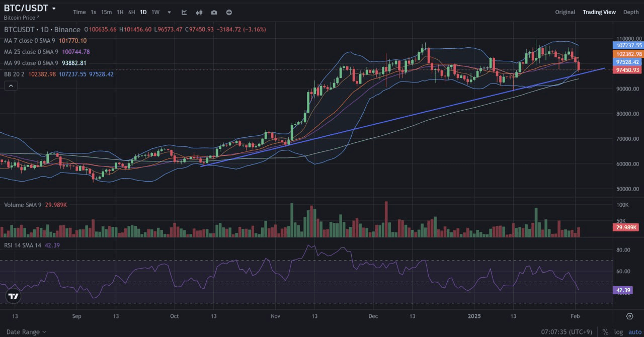Viewport: 644px width, 337px height.
Task: Click the 102382.98 BB basis price label
Action: 628,54
